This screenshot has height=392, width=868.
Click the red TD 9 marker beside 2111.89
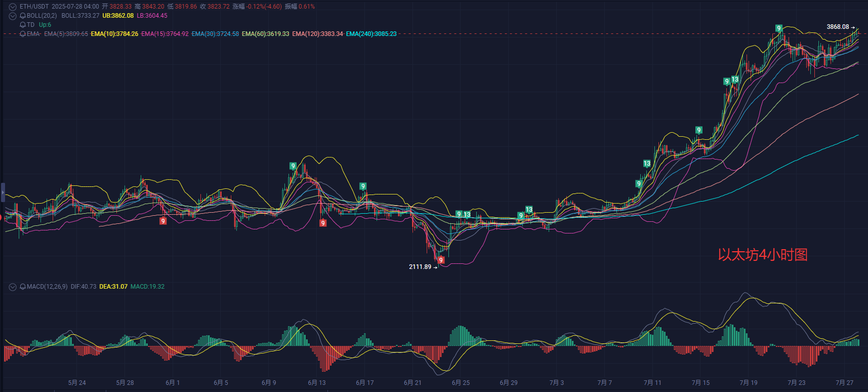[x=441, y=260]
